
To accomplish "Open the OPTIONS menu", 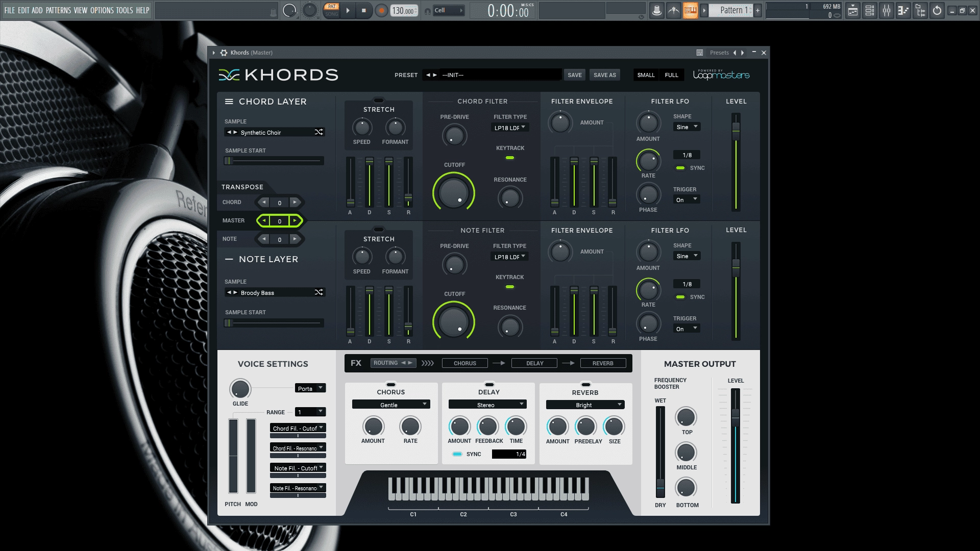I will point(102,10).
